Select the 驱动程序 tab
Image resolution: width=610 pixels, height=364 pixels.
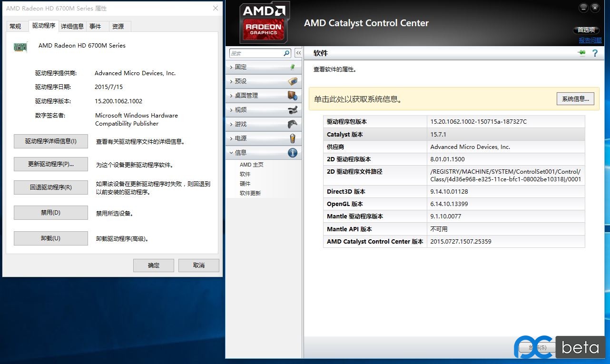coord(44,26)
